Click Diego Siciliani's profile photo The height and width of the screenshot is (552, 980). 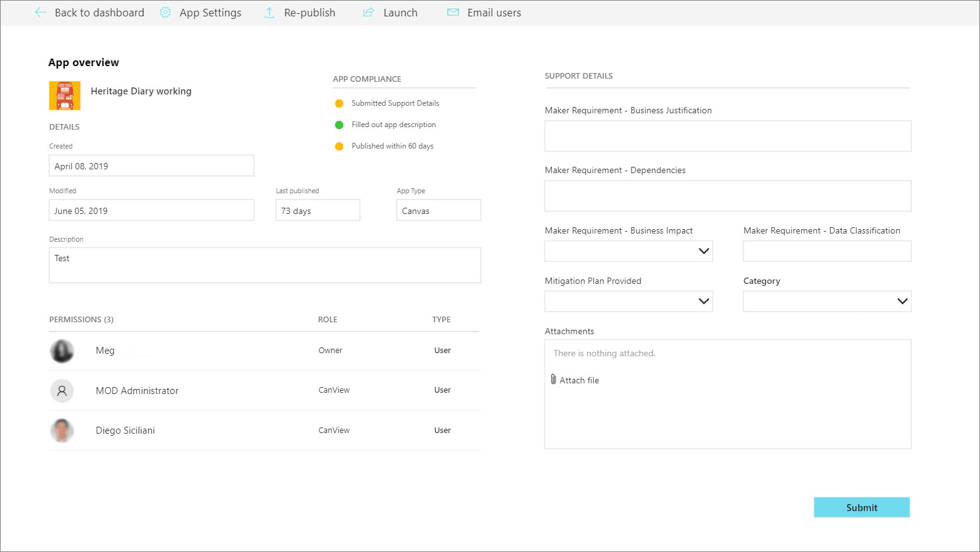coord(62,431)
